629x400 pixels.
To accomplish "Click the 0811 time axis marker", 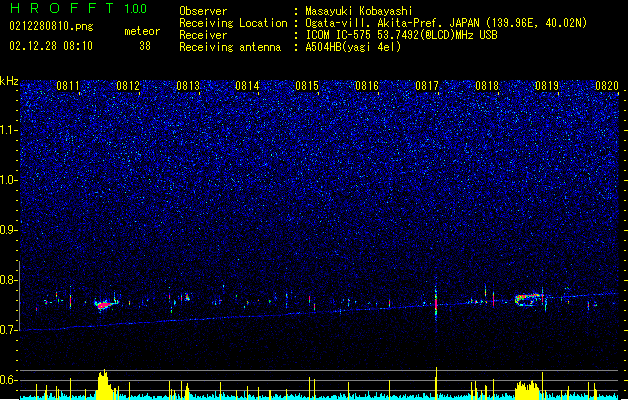I will 68,86.
